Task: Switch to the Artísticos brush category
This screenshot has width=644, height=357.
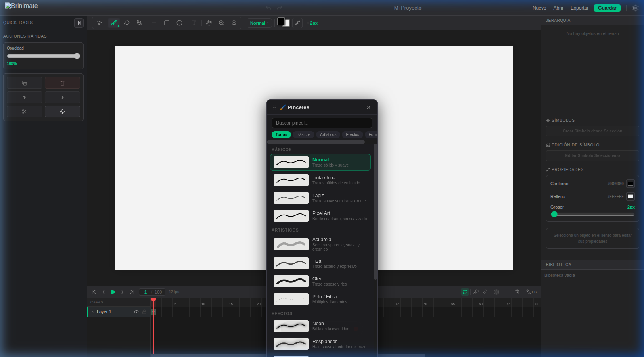Action: pyautogui.click(x=328, y=135)
